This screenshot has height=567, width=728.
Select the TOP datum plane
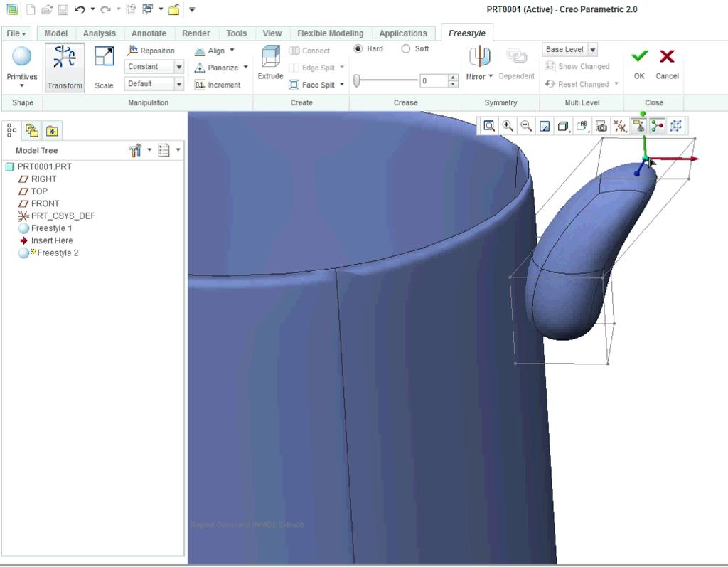(33, 191)
